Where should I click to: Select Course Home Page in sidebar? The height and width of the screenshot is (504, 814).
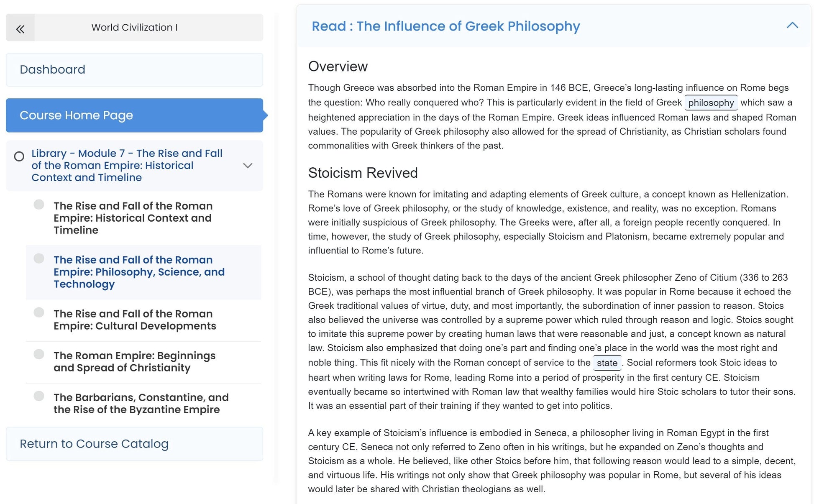pos(134,115)
